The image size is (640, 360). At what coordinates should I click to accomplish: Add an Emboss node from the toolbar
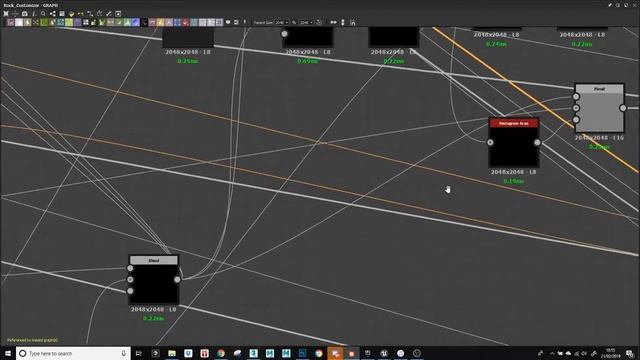click(x=78, y=22)
